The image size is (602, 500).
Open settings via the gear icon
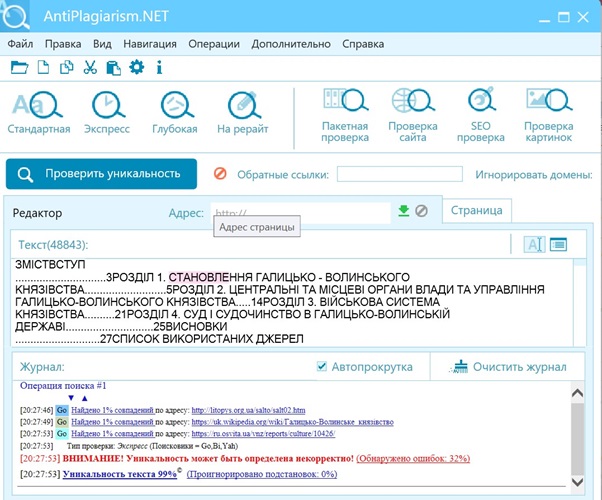(x=137, y=67)
